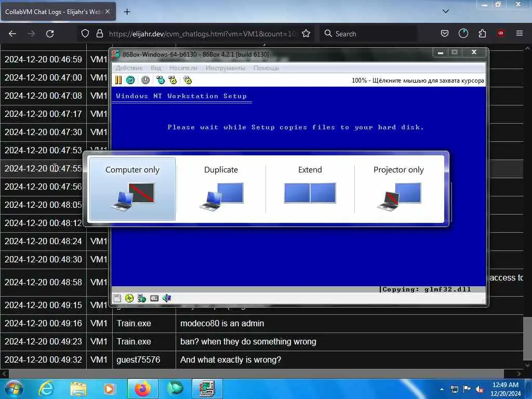Close the CollabVM Chat Logs tab

tap(108, 11)
